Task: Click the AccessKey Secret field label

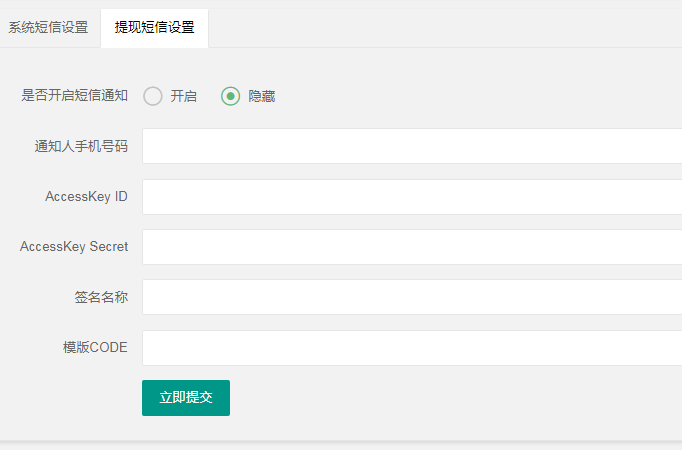Action: click(x=74, y=247)
